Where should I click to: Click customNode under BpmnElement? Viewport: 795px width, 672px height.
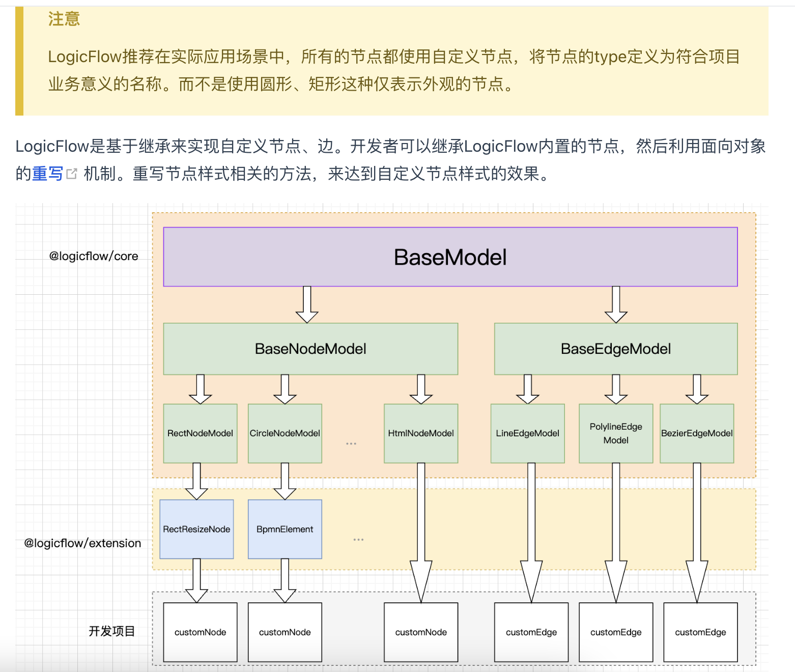point(285,632)
